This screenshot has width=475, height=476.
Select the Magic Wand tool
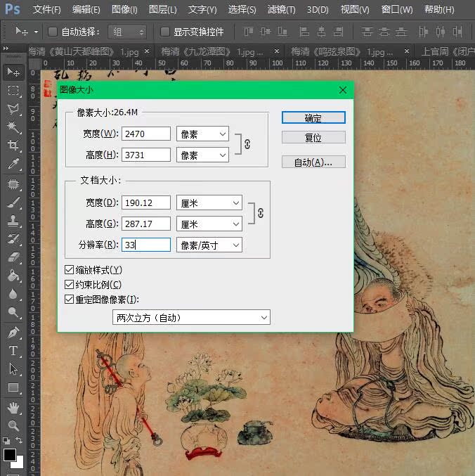pyautogui.click(x=13, y=127)
